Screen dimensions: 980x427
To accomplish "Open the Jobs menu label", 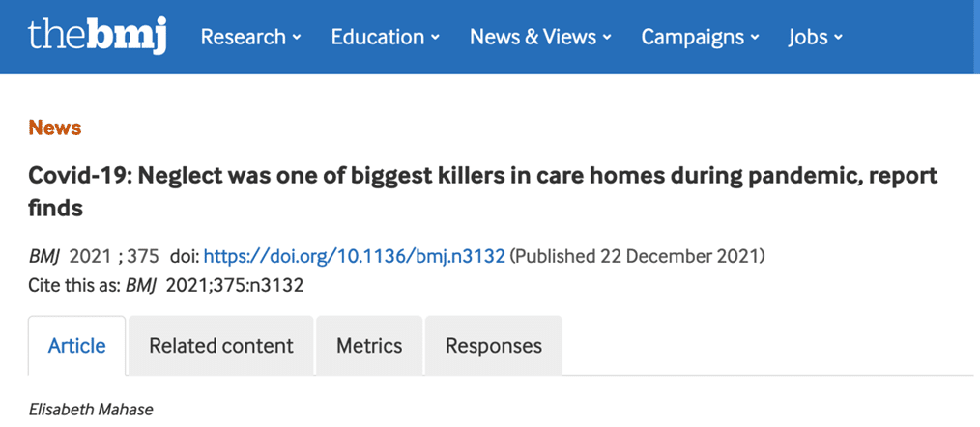I will (x=808, y=37).
